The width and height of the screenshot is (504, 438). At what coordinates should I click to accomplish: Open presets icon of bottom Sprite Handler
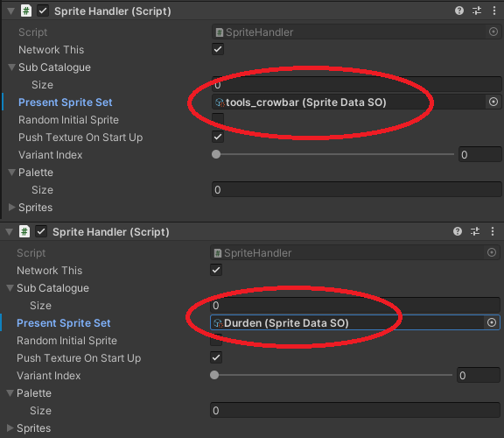coord(475,231)
